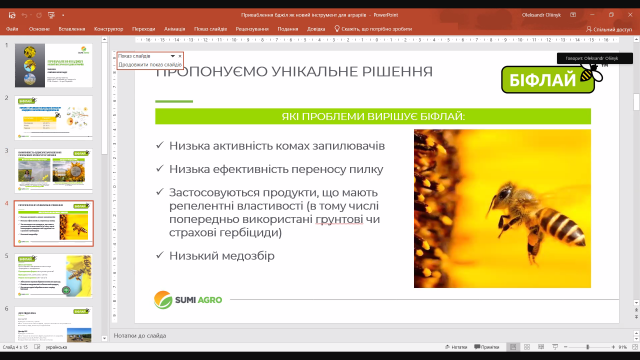The image size is (640, 360).
Task: Click the Redo icon in title bar
Action: tap(39, 15)
